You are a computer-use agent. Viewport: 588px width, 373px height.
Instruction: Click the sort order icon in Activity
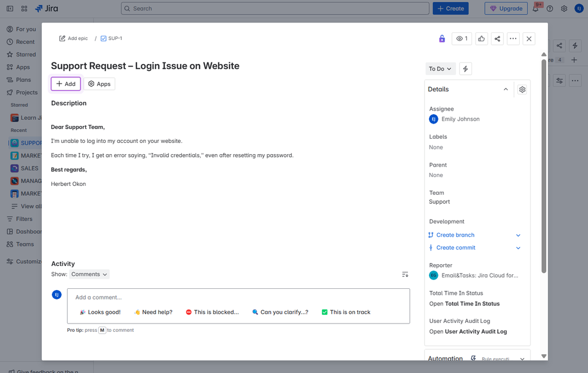pyautogui.click(x=405, y=274)
